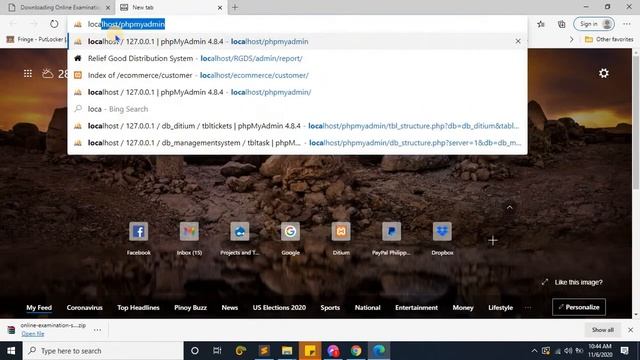The height and width of the screenshot is (360, 640).
Task: Click the address bar text field
Action: [297, 24]
